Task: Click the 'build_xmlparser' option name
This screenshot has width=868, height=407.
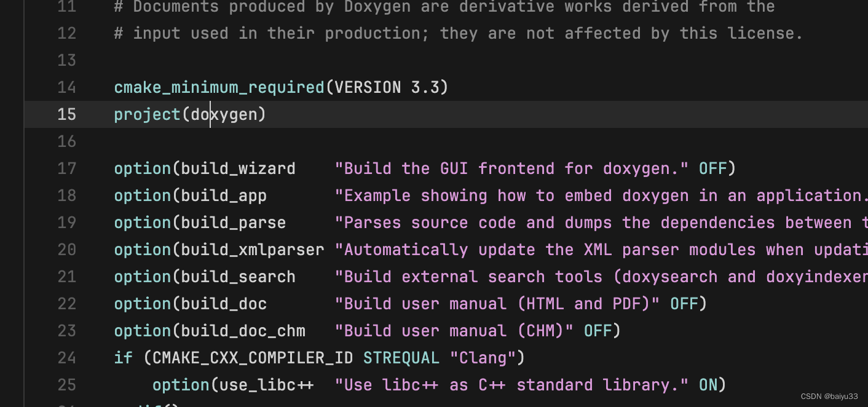Action: [252, 250]
